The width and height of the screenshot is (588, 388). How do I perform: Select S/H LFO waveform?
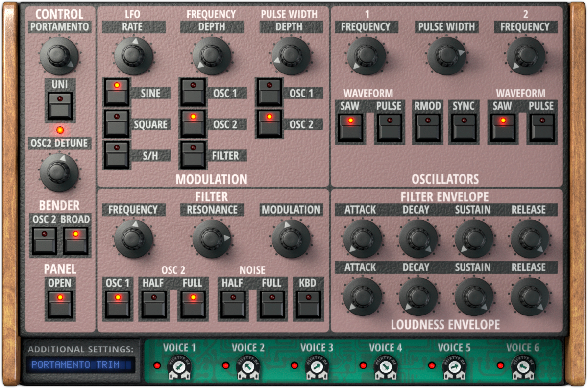click(x=117, y=156)
